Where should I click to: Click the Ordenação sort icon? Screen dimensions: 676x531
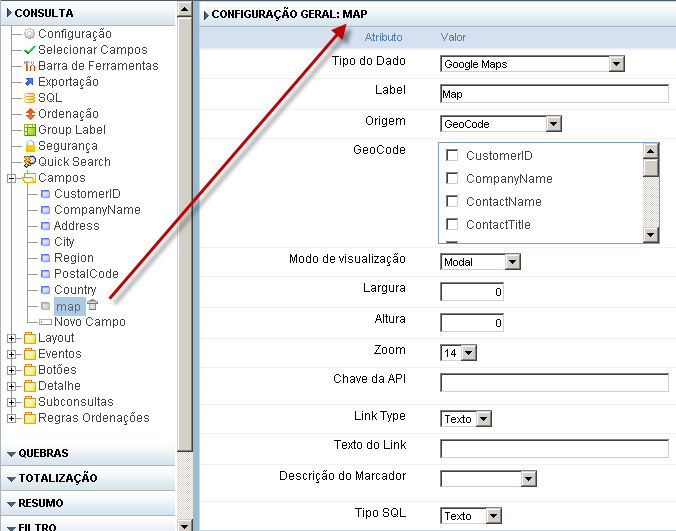(30, 114)
